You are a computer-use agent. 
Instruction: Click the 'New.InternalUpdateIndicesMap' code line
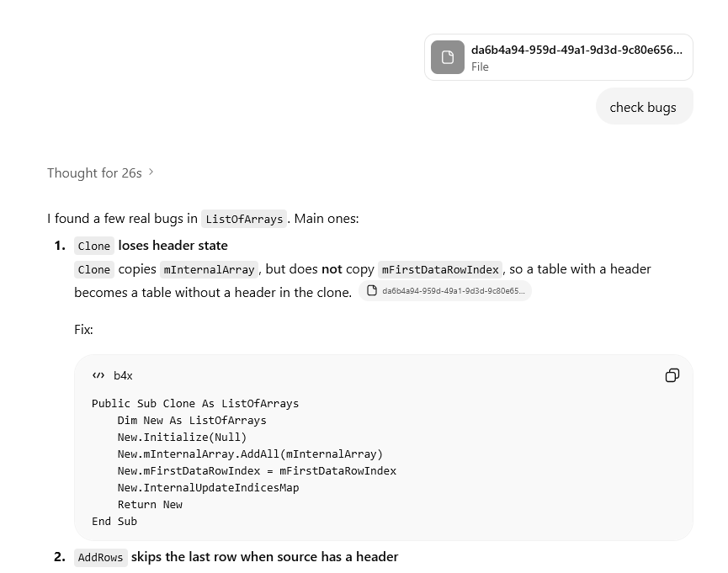click(208, 487)
